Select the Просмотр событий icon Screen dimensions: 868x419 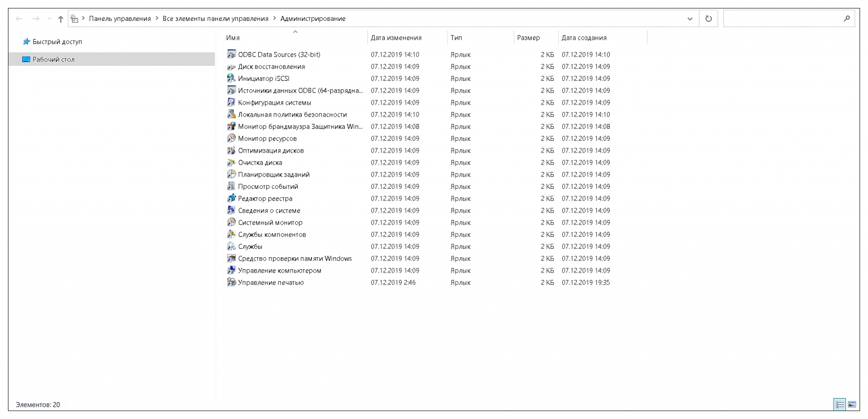231,187
